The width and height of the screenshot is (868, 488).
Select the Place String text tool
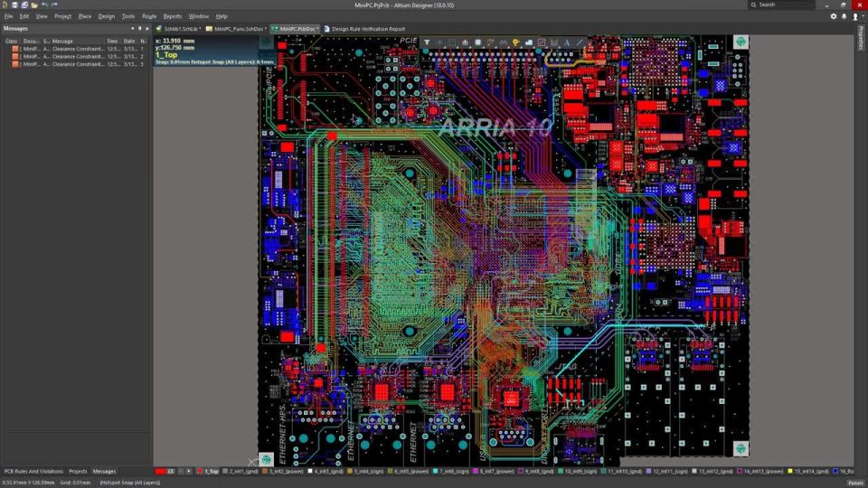click(567, 42)
